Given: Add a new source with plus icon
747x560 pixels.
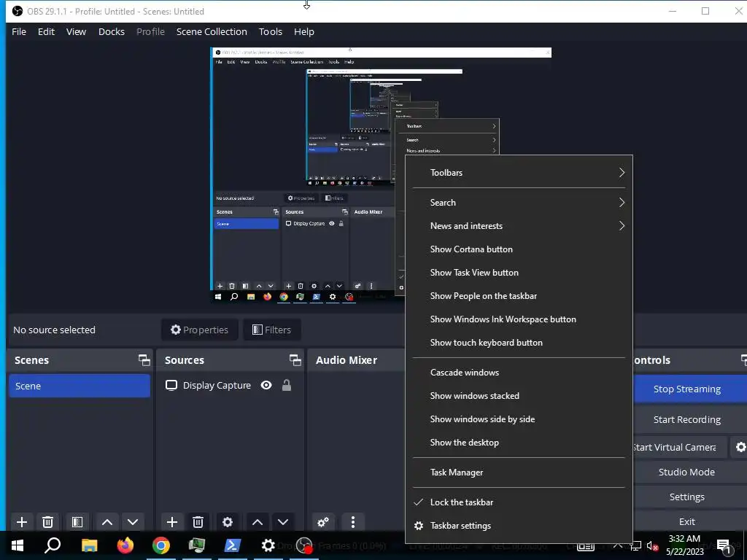Looking at the screenshot, I should (172, 522).
